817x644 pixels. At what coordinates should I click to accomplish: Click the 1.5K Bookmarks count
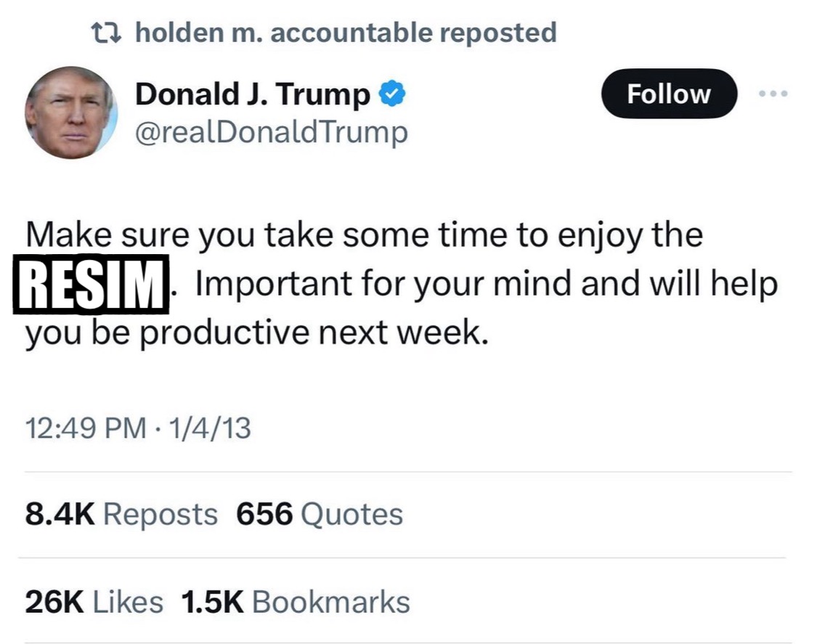tap(296, 601)
